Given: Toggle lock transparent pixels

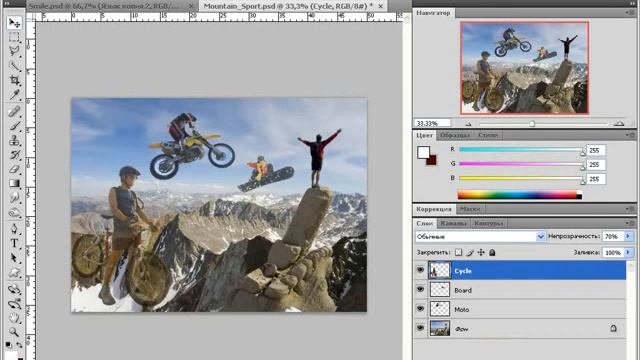Looking at the screenshot, I should (458, 253).
